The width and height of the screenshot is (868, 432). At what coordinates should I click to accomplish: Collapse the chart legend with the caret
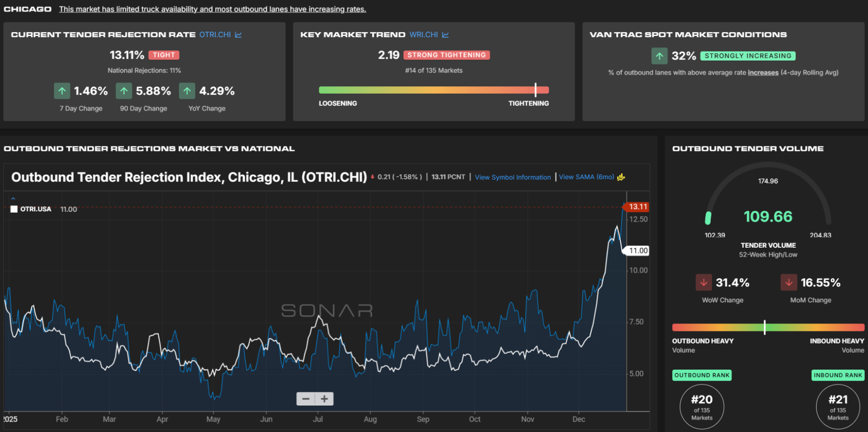click(x=13, y=198)
